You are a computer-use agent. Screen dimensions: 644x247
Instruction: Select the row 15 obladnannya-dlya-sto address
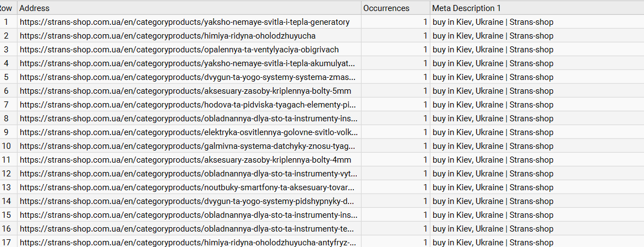click(189, 215)
